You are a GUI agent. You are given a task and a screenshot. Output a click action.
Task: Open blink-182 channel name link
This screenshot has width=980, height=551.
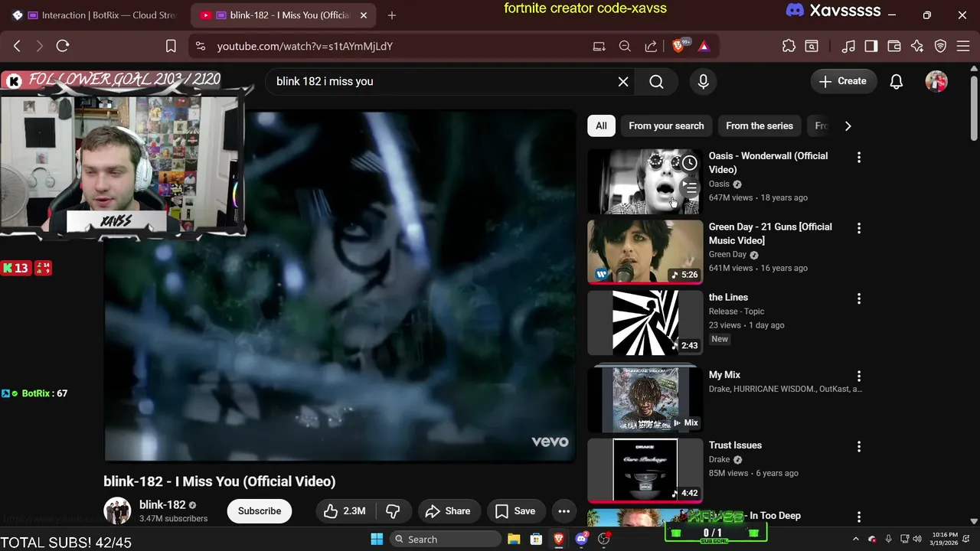tap(162, 505)
